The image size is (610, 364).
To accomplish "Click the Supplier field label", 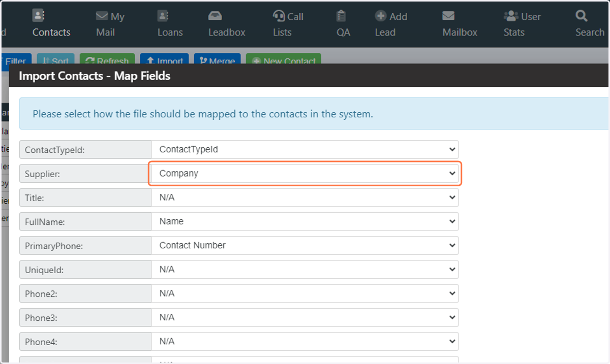I will [x=42, y=174].
